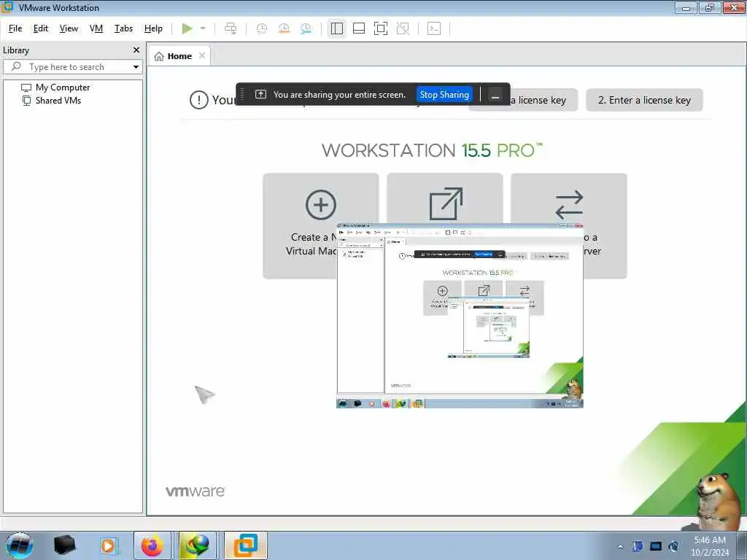Toggle the thumbnail bar icon
The width and height of the screenshot is (747, 560).
[359, 28]
